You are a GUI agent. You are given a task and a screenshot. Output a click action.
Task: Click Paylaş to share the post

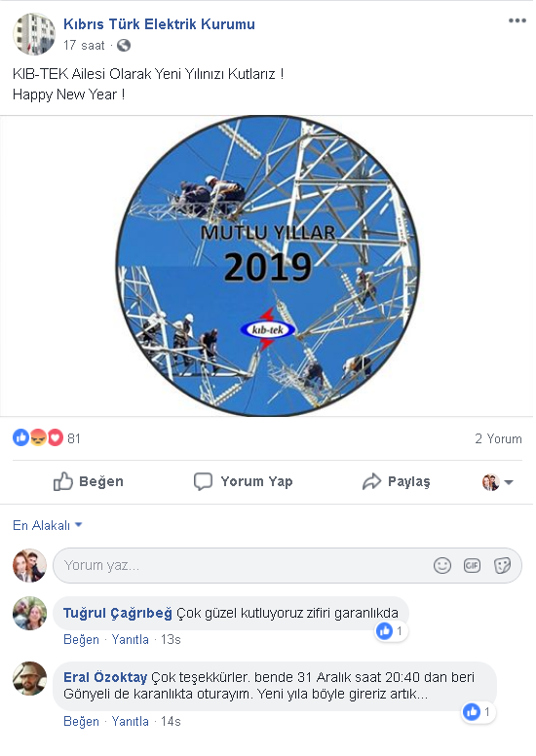coord(396,481)
